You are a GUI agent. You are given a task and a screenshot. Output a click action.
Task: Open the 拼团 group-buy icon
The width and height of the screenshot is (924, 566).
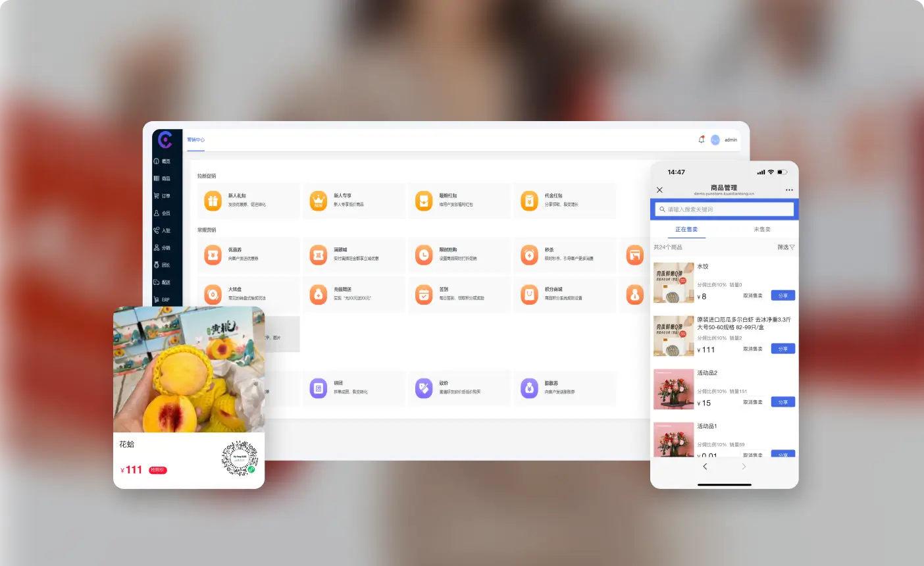319,388
